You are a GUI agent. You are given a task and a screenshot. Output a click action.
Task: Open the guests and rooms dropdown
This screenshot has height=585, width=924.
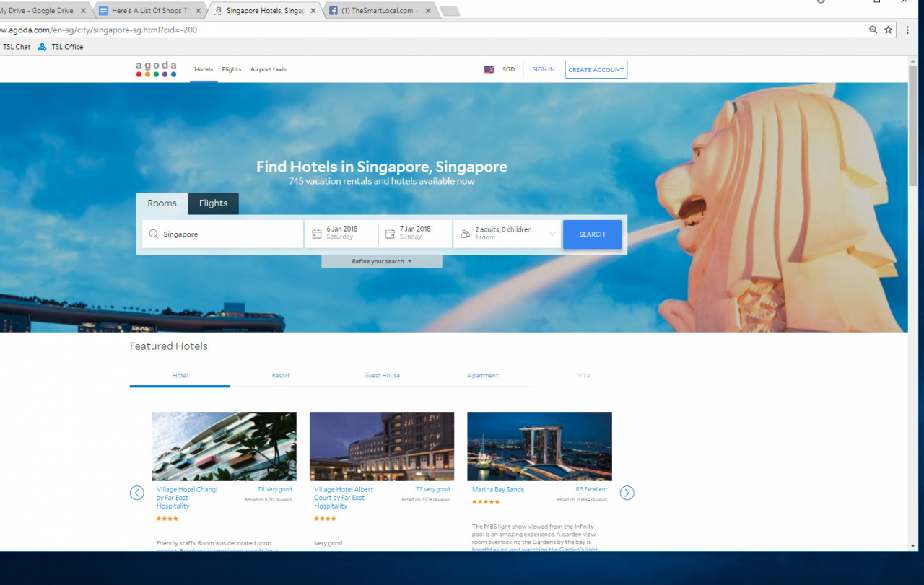coord(507,234)
